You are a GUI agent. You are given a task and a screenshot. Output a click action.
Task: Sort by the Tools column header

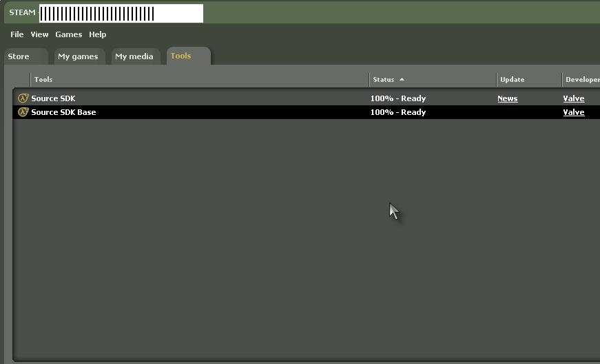click(199, 80)
